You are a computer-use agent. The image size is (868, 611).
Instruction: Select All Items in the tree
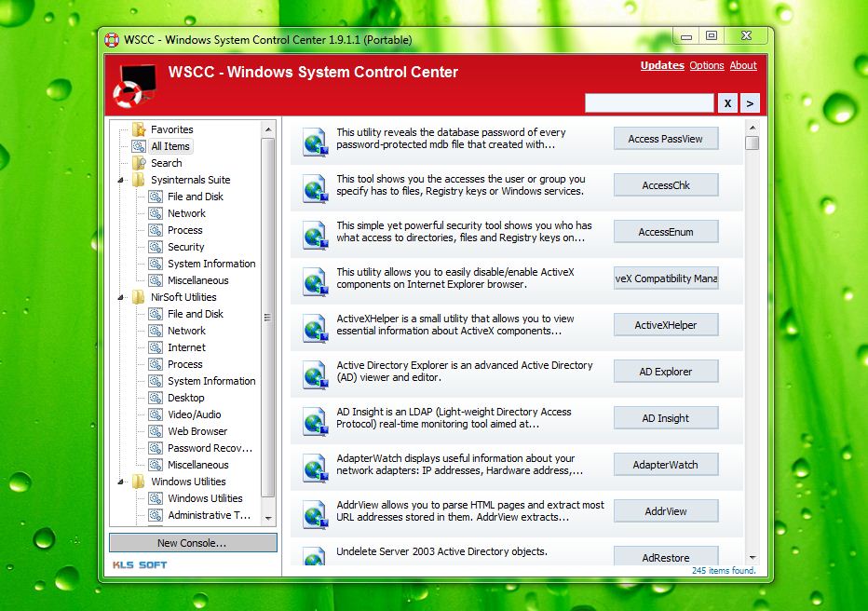(x=170, y=146)
